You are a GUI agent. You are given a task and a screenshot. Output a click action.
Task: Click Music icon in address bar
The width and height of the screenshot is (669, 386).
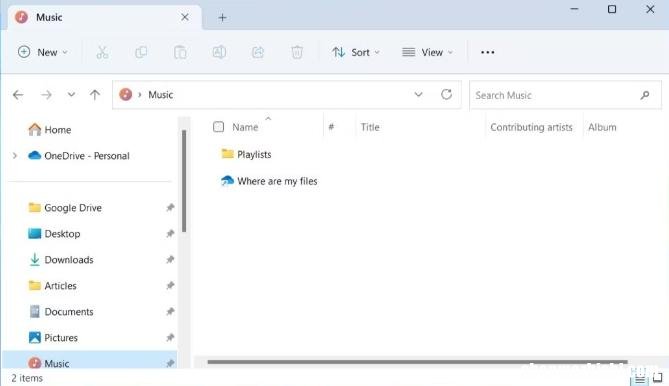pos(125,94)
